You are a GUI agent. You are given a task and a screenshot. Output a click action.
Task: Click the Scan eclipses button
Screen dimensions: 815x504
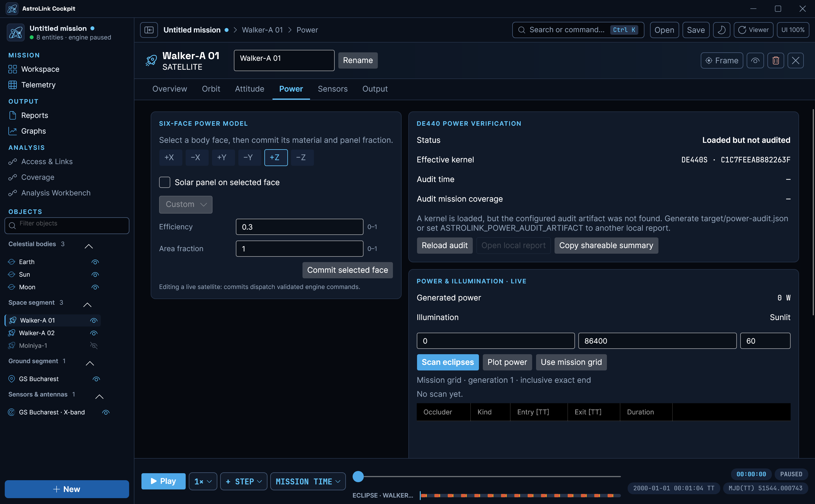pyautogui.click(x=447, y=362)
